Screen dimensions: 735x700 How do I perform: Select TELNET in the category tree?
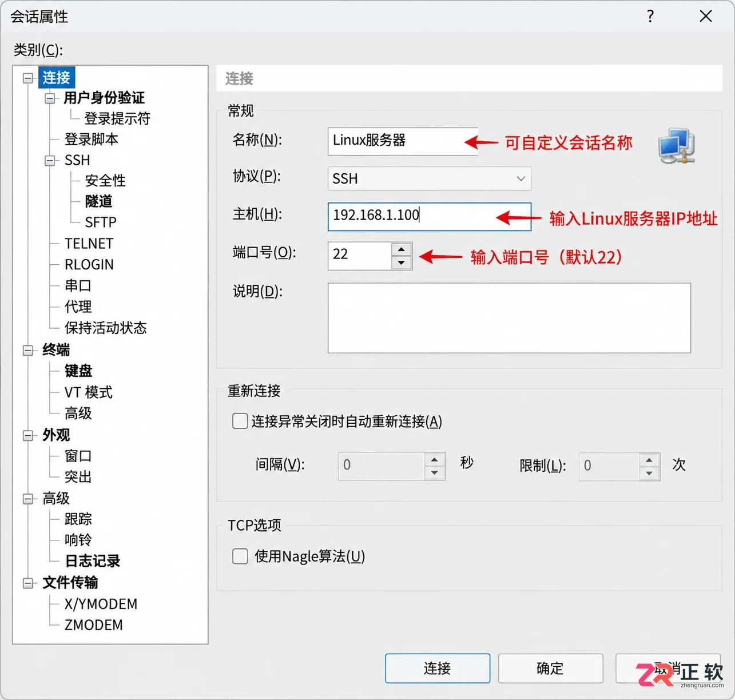click(x=89, y=244)
